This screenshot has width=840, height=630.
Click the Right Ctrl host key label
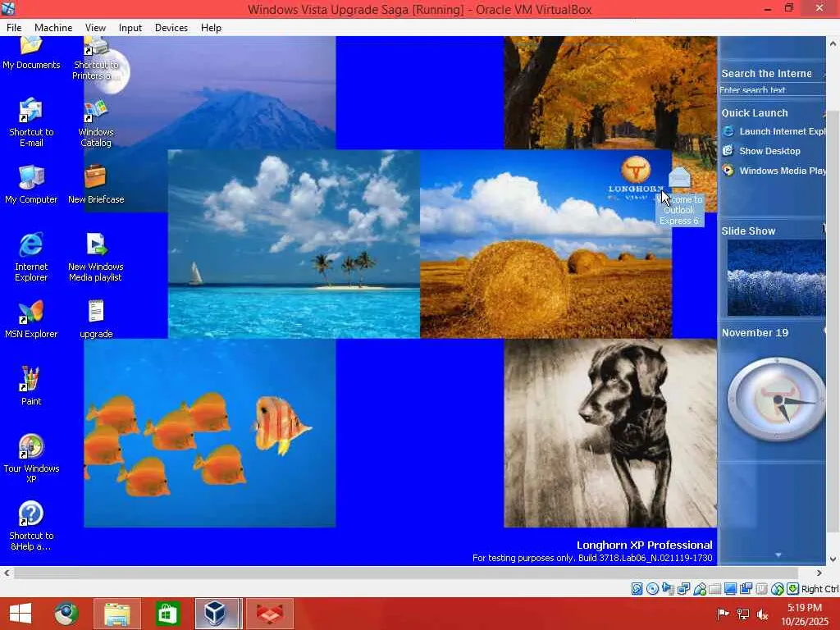point(819,589)
